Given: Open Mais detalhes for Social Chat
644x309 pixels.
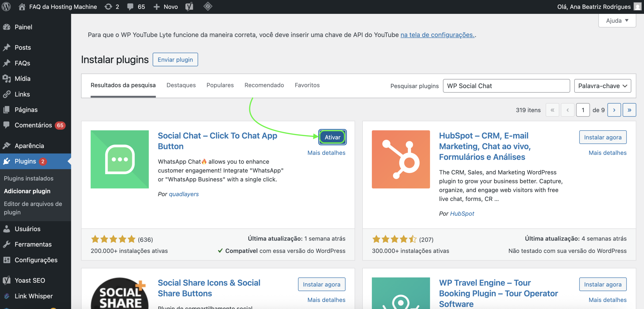Looking at the screenshot, I should pos(326,153).
